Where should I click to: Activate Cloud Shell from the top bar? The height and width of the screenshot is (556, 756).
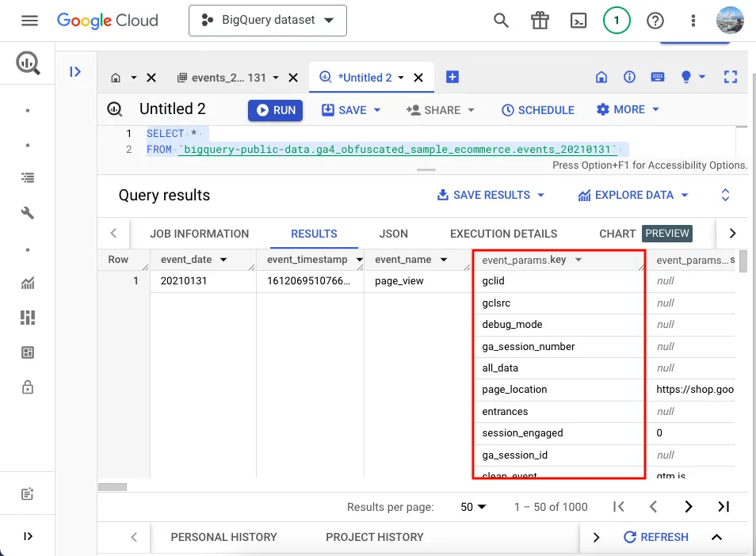[578, 21]
